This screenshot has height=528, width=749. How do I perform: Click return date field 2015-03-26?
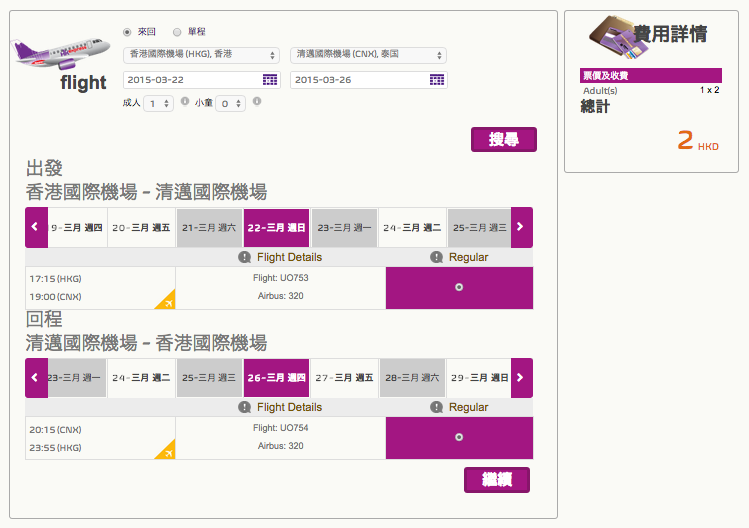pos(368,80)
